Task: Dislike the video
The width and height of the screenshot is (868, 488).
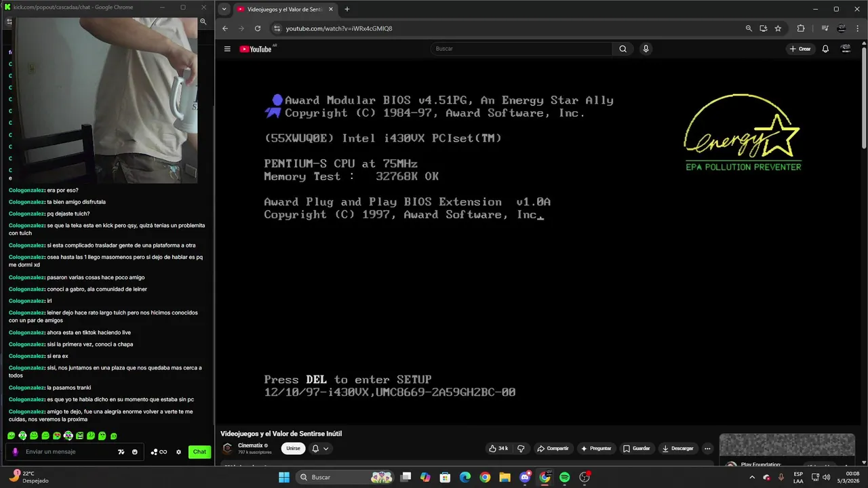Action: tap(521, 449)
